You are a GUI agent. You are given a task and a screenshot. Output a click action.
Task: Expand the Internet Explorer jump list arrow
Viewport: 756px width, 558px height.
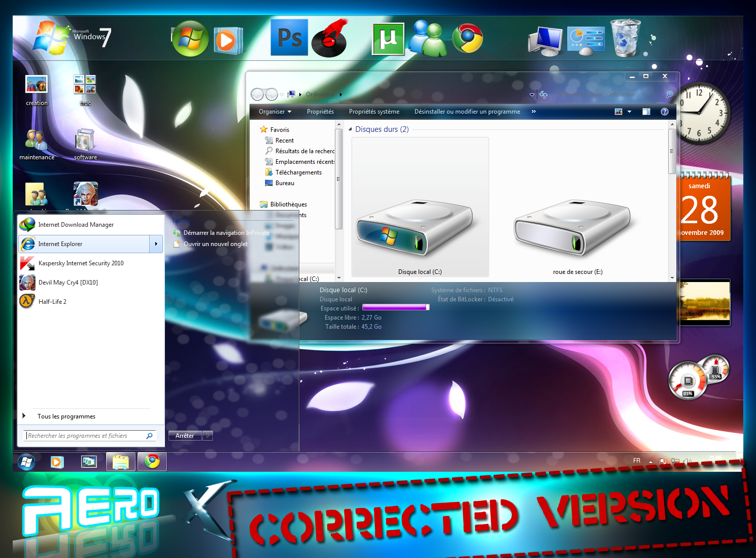[156, 244]
